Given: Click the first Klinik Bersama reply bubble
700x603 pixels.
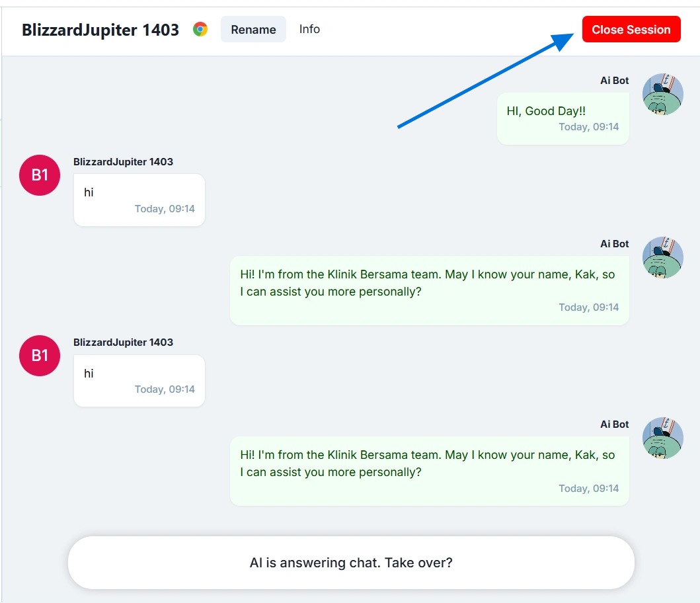Looking at the screenshot, I should [x=429, y=290].
